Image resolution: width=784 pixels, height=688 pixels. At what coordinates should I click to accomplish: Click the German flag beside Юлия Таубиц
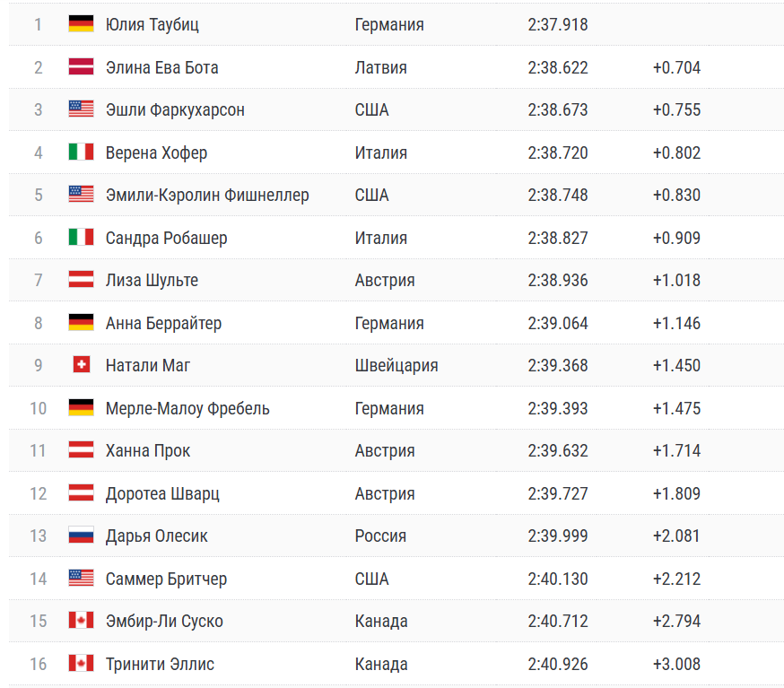[81, 24]
